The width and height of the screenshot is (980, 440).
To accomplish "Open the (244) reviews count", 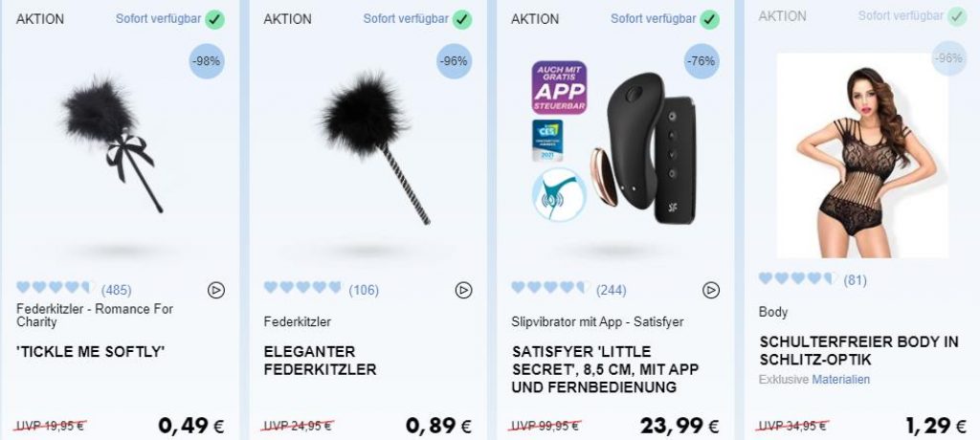I will (x=612, y=290).
